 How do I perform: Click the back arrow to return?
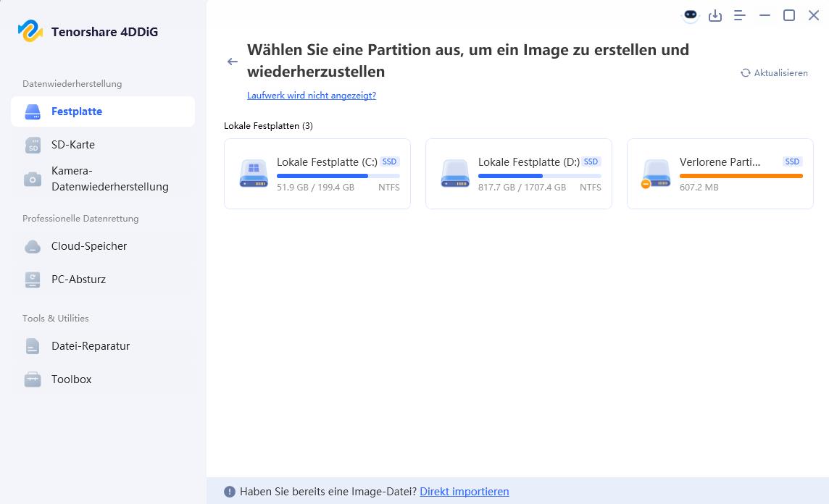[233, 62]
